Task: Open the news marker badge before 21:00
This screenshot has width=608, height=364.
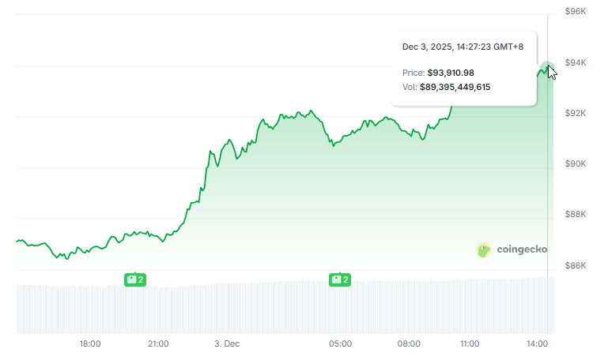Action: point(135,280)
